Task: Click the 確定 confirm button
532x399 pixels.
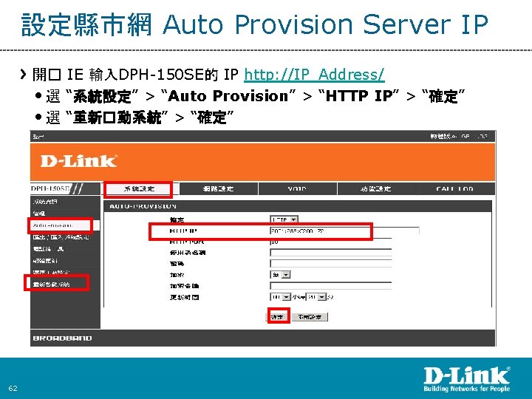Action: click(279, 316)
